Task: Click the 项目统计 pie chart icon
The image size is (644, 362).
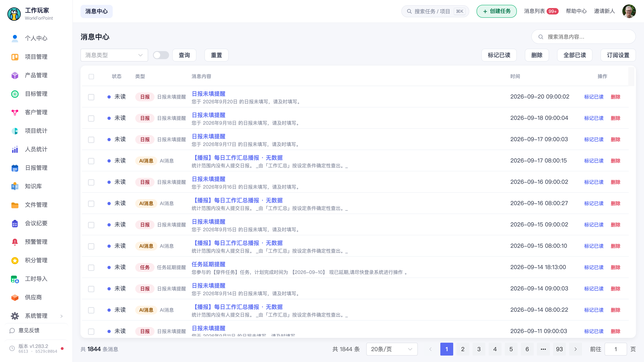Action: pyautogui.click(x=15, y=131)
